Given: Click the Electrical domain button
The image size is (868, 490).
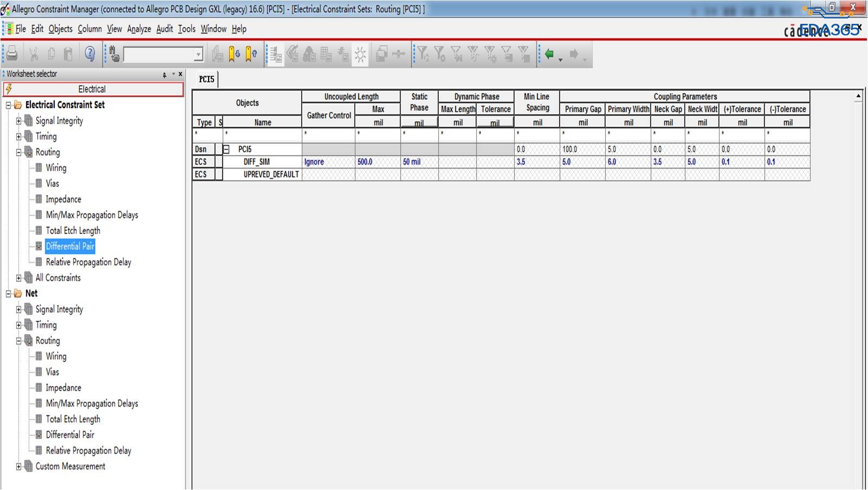Looking at the screenshot, I should [x=93, y=89].
